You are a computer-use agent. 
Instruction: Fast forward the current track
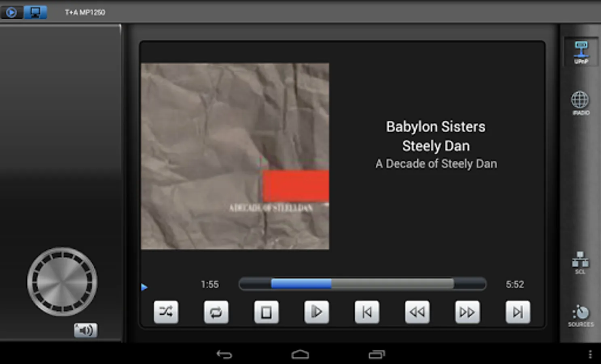(468, 312)
